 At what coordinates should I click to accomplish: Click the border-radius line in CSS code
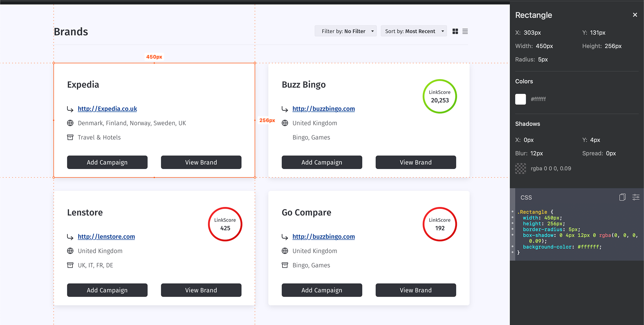click(x=551, y=229)
